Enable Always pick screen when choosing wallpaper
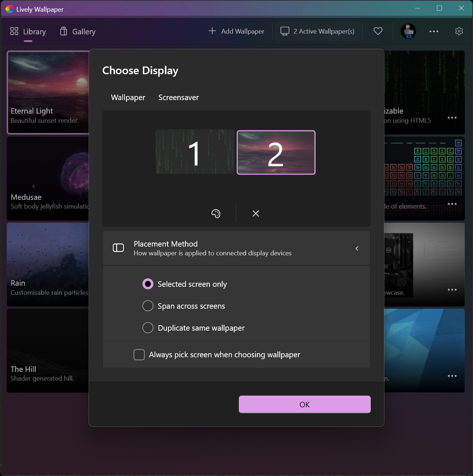This screenshot has height=476, width=473. pos(139,354)
